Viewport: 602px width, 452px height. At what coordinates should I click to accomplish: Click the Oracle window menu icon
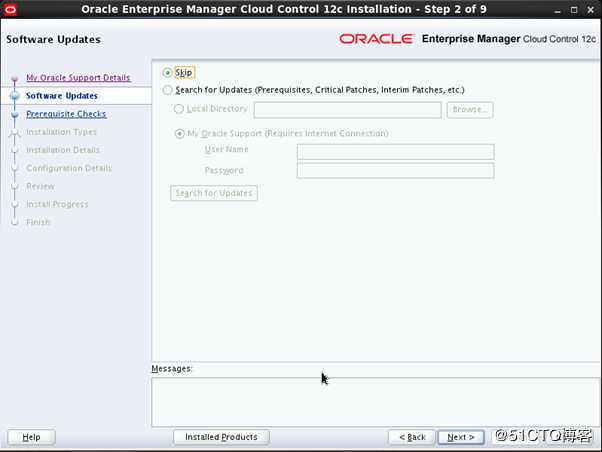[10, 9]
